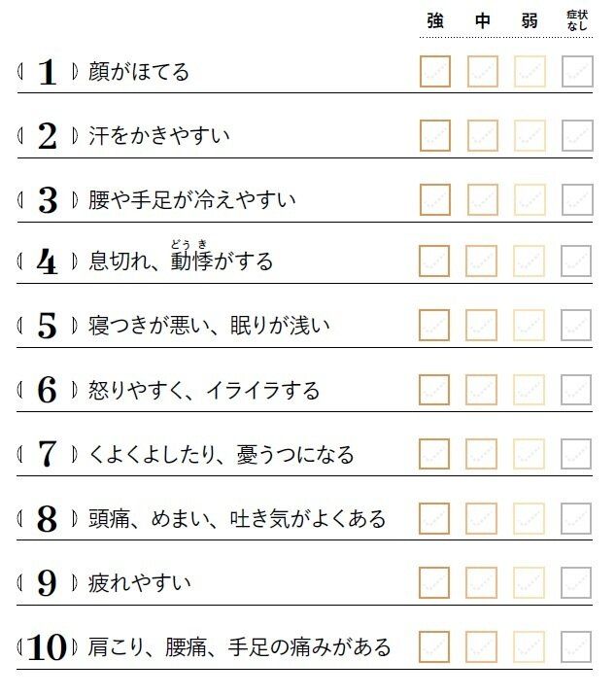Check 強 box for 疲れやすい

pyautogui.click(x=435, y=582)
